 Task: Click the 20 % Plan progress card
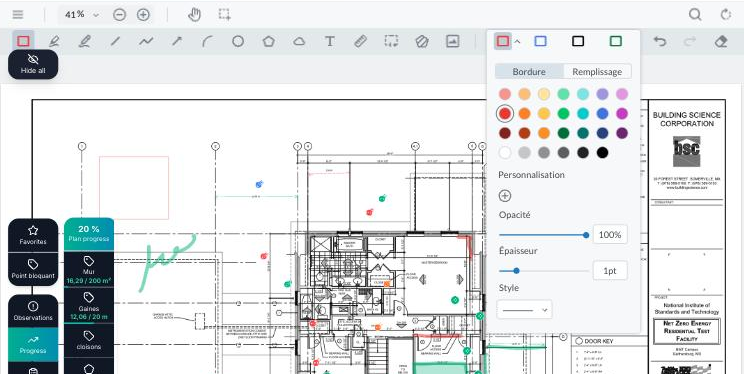89,234
